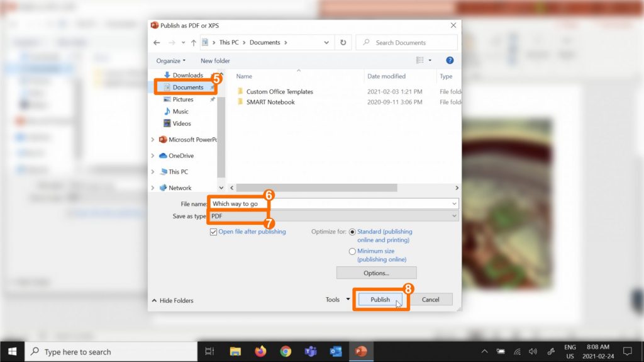644x362 pixels.
Task: Toggle Open file after publishing checkbox
Action: click(x=214, y=232)
